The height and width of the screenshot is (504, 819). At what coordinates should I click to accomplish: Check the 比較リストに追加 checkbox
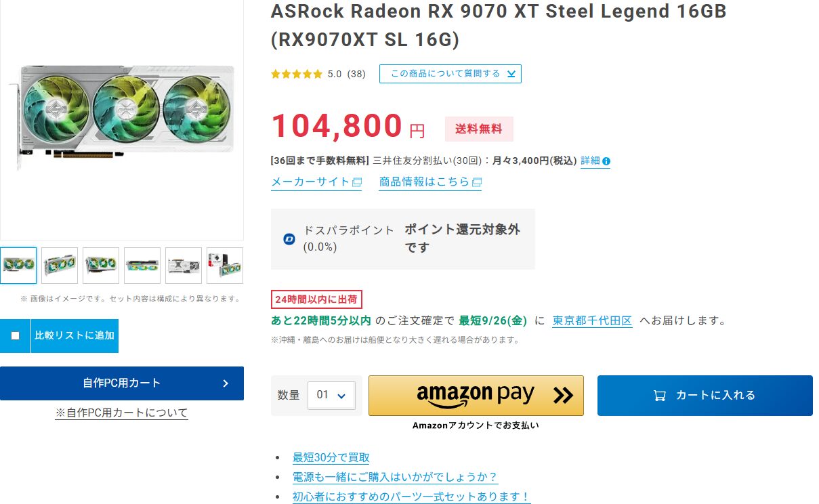[x=15, y=336]
